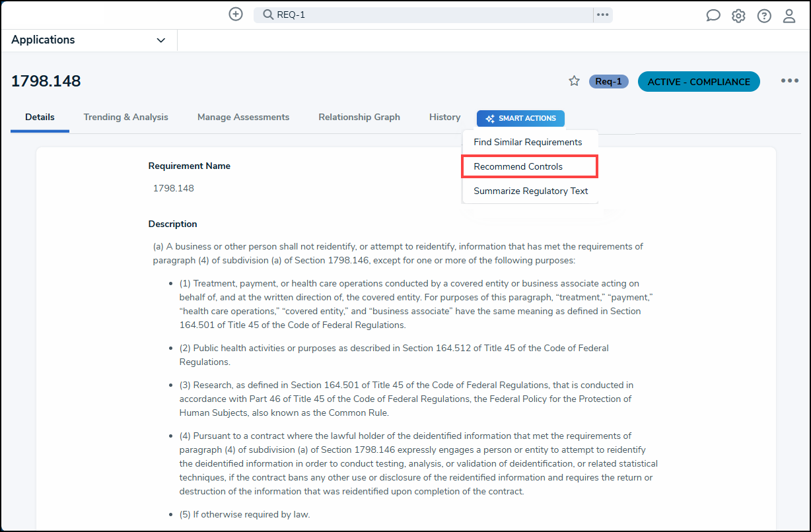Toggle the Smart Actions dropdown button

520,119
